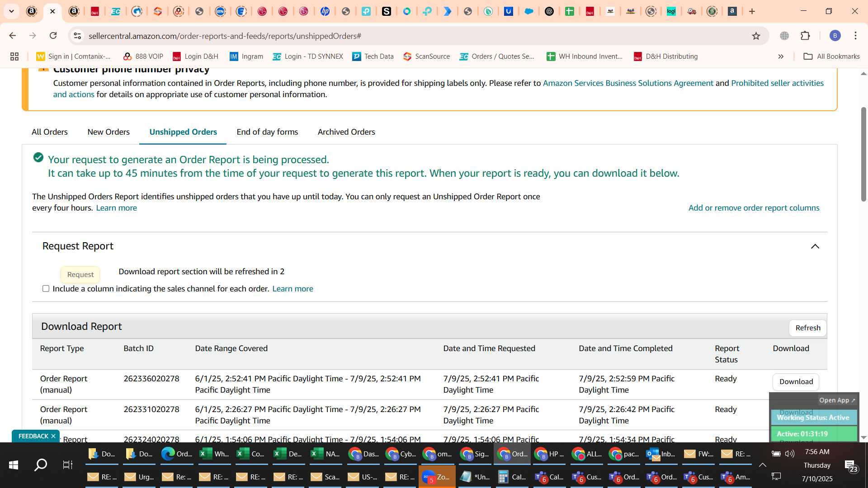
Task: Open the Chrome apps grid icon in the bookmarks bar
Action: coord(14,56)
